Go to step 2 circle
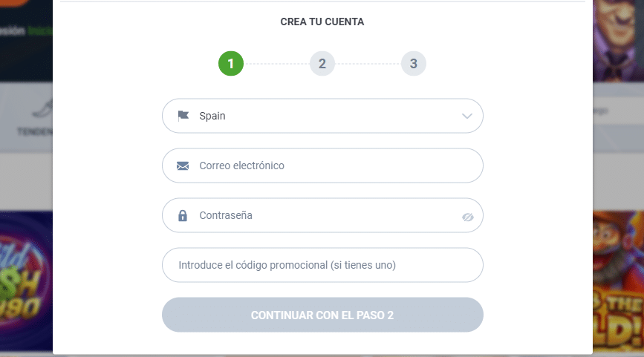Image resolution: width=644 pixels, height=357 pixels. (x=322, y=64)
